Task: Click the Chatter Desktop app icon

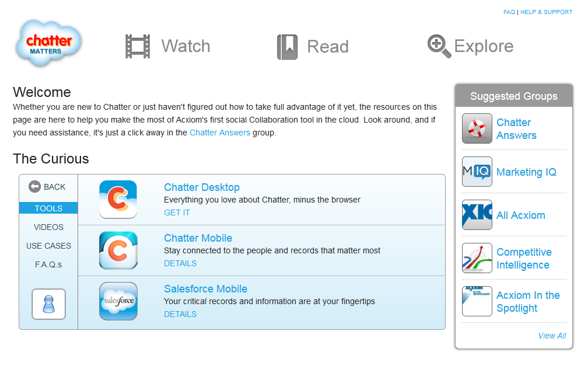Action: pos(118,199)
